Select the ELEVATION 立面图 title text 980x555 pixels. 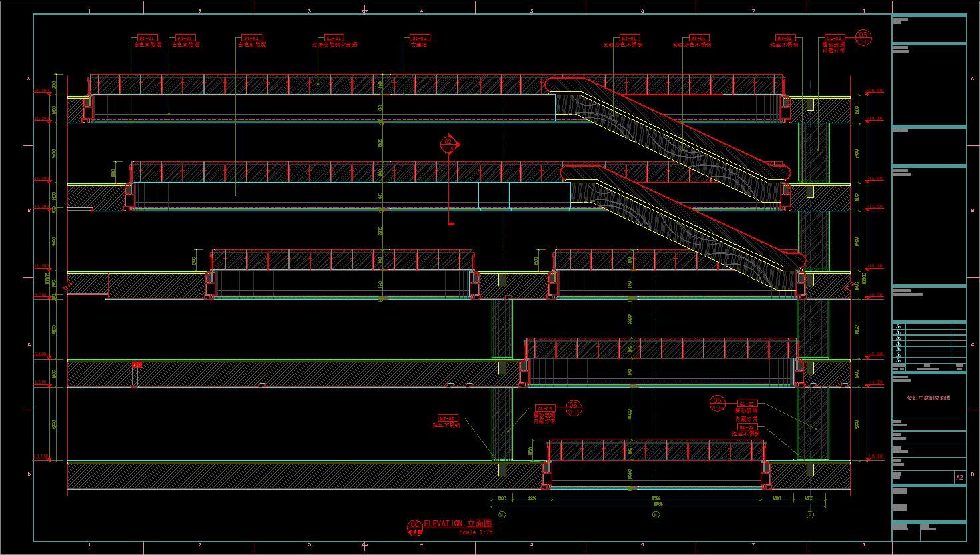[x=458, y=524]
